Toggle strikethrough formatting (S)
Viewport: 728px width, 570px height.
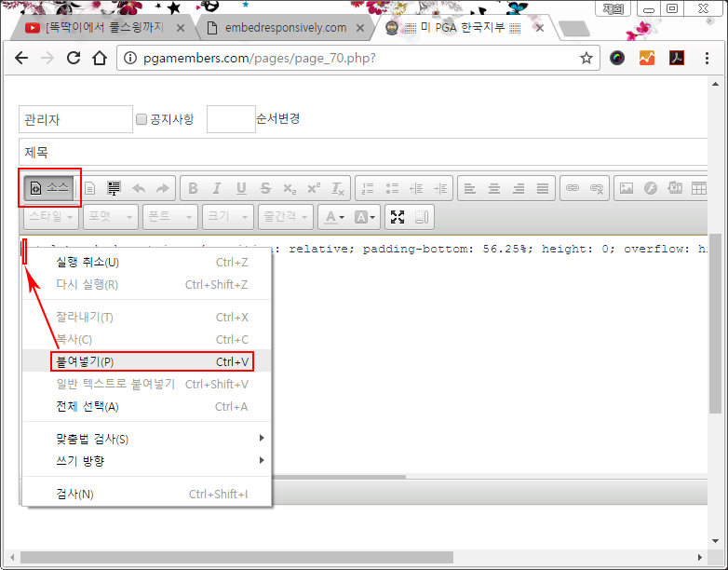click(x=265, y=188)
